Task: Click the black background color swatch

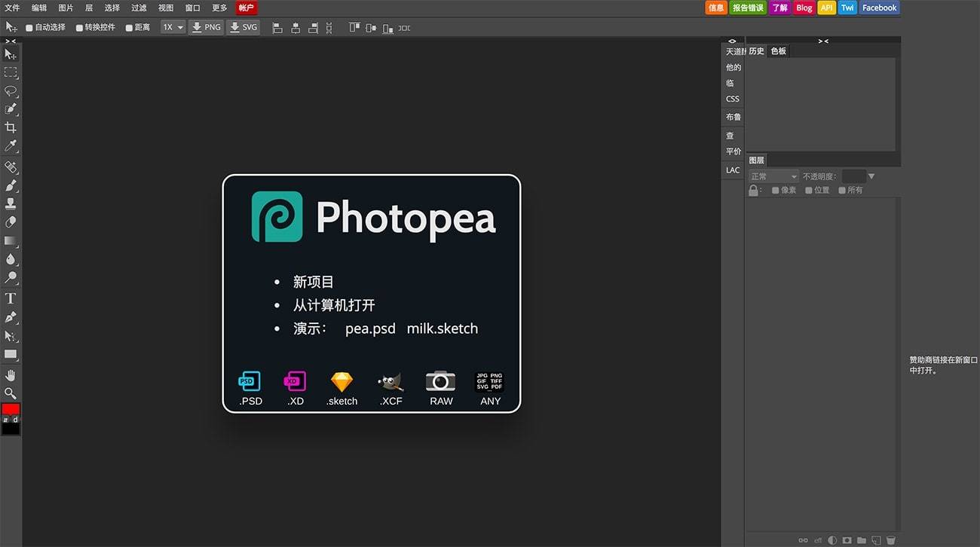Action: [11, 429]
